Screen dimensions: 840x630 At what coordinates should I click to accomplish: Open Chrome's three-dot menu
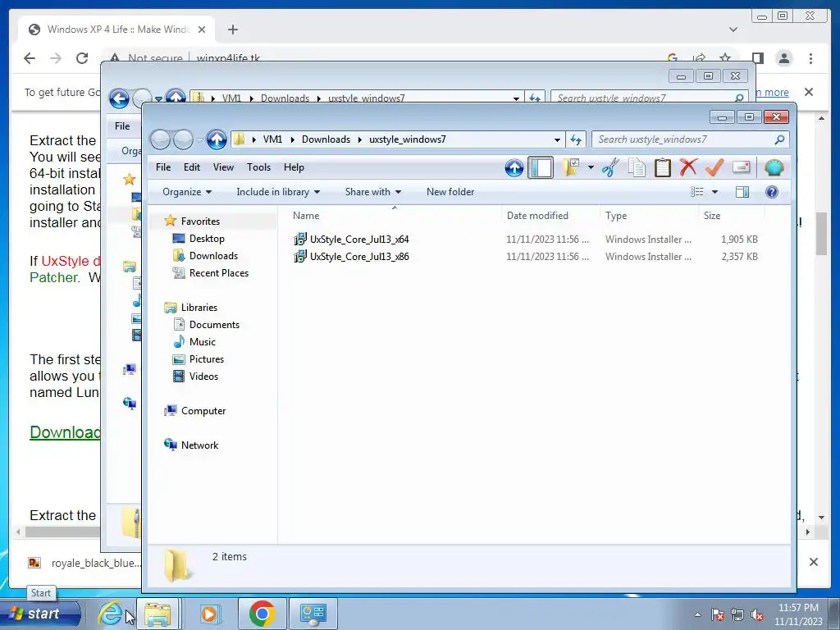[x=811, y=58]
